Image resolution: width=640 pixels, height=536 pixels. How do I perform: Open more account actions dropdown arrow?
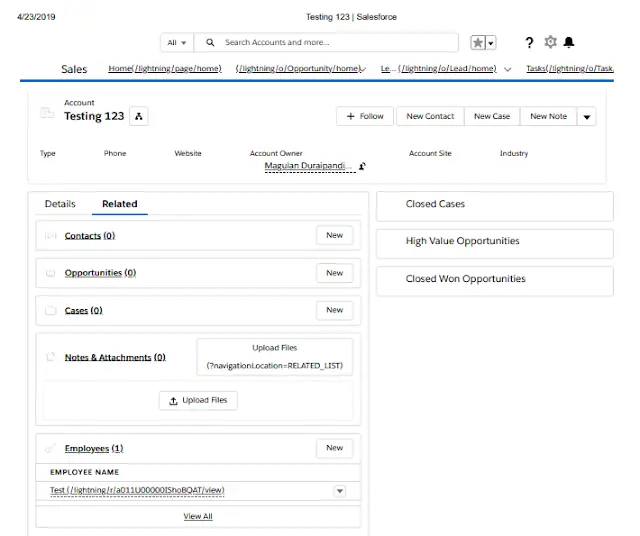[x=587, y=117]
